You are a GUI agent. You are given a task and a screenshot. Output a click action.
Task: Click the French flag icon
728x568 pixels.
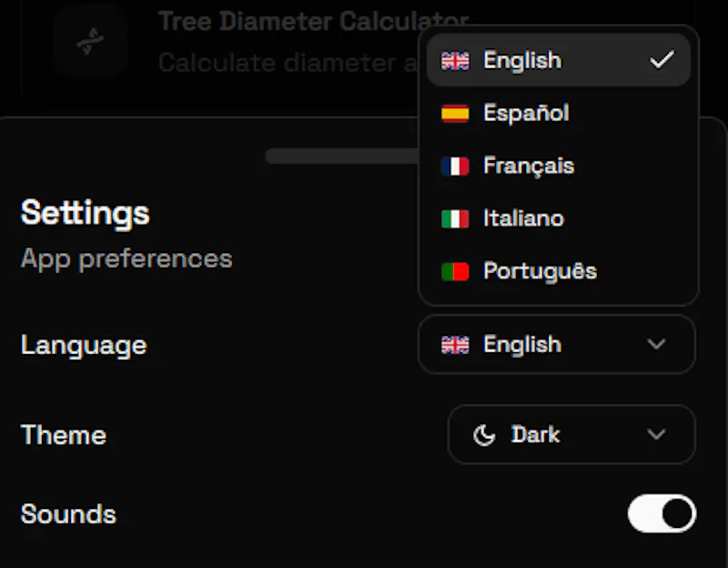[455, 166]
